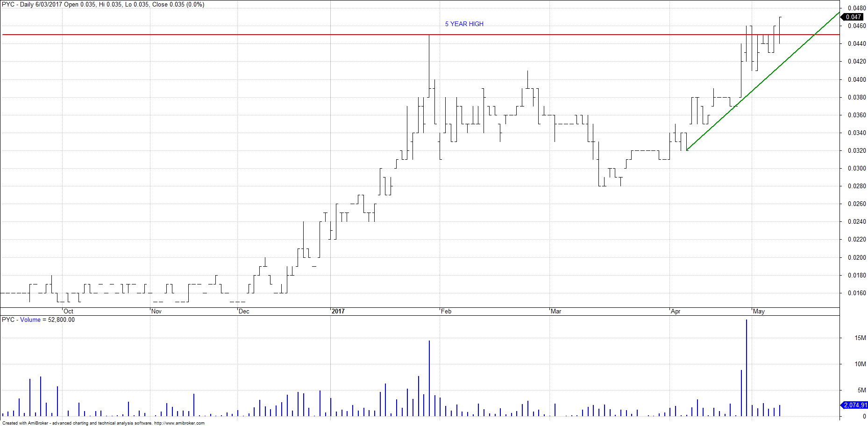
Task: Click the 0.0320 price axis label
Action: (857, 150)
